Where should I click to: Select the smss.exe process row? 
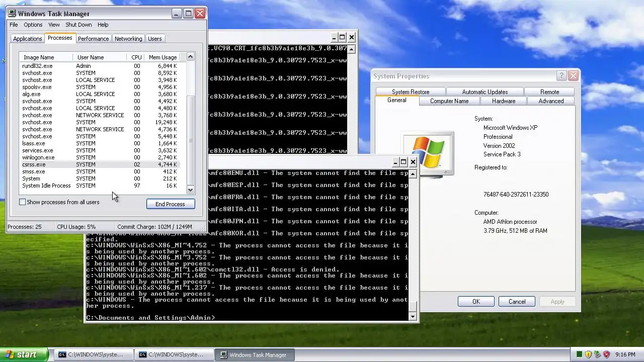pyautogui.click(x=100, y=171)
